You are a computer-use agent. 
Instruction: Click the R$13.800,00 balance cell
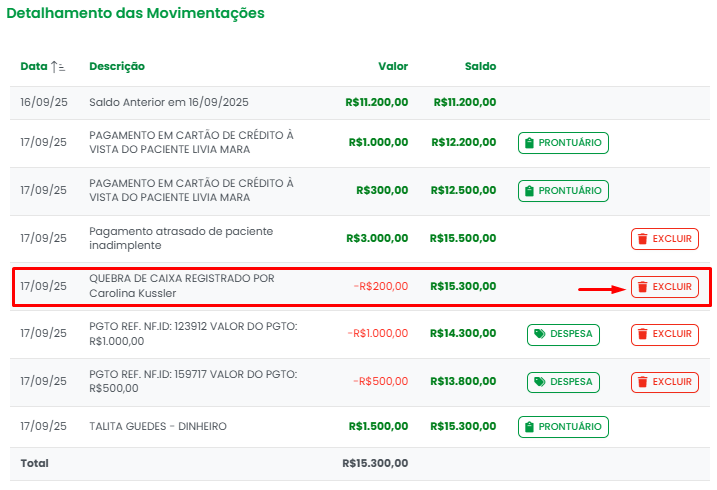point(463,381)
